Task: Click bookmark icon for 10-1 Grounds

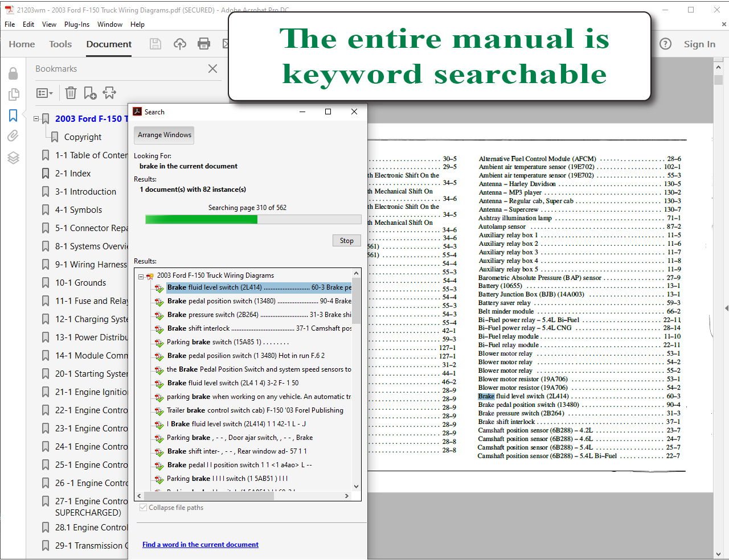Action: (x=46, y=283)
